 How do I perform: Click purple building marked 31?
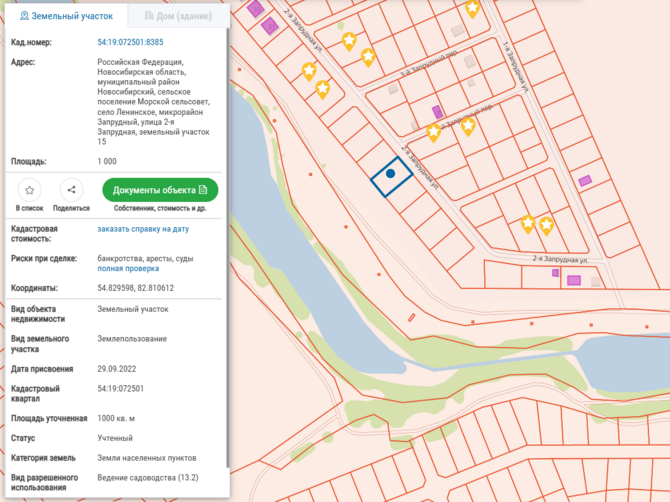point(270,26)
